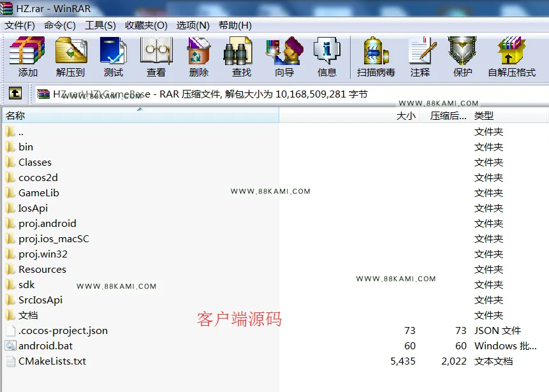Open the 收藏夹(O) menu
Screen dimensions: 549x392
pyautogui.click(x=146, y=25)
